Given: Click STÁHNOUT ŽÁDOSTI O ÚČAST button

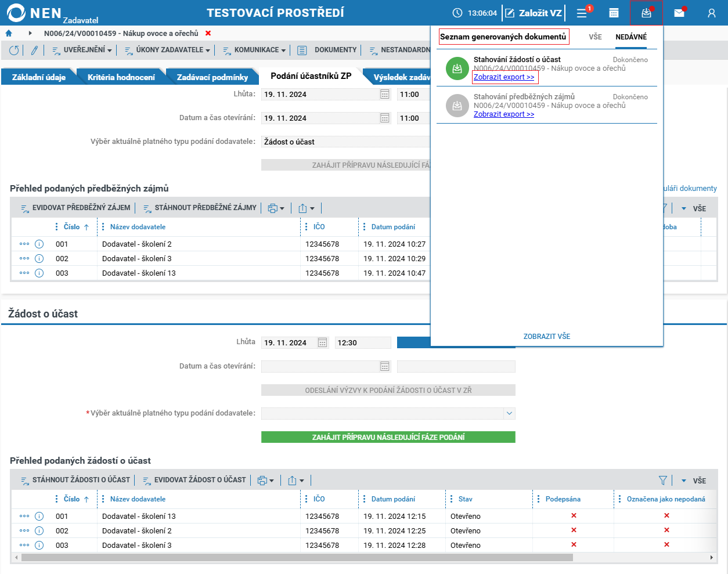Looking at the screenshot, I should pos(75,480).
